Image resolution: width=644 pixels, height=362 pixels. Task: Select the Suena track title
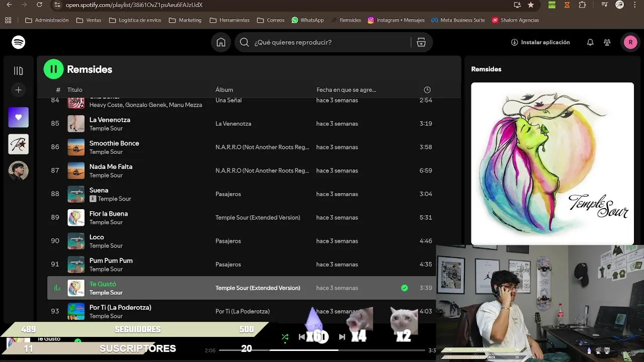tap(99, 190)
